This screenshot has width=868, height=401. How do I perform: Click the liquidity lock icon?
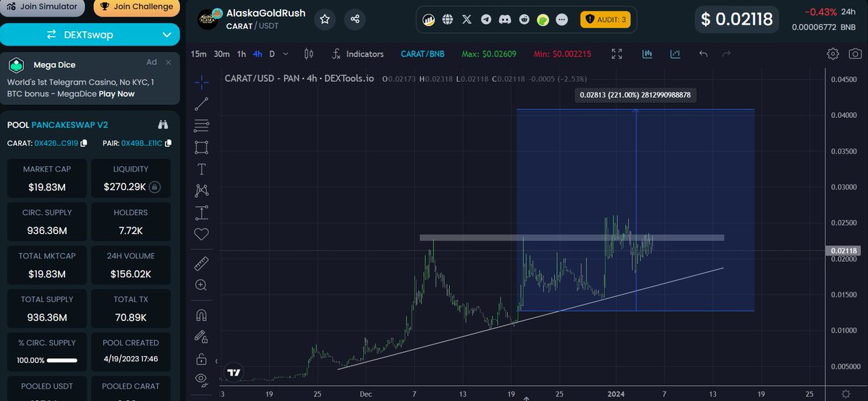point(155,187)
